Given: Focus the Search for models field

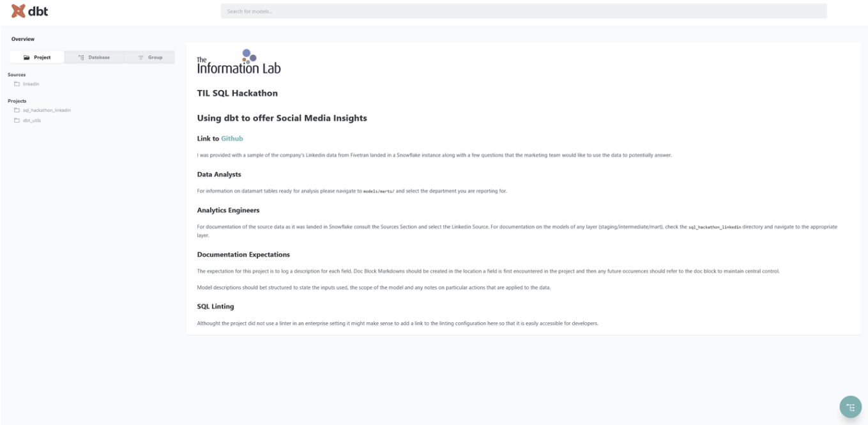Looking at the screenshot, I should tap(523, 11).
